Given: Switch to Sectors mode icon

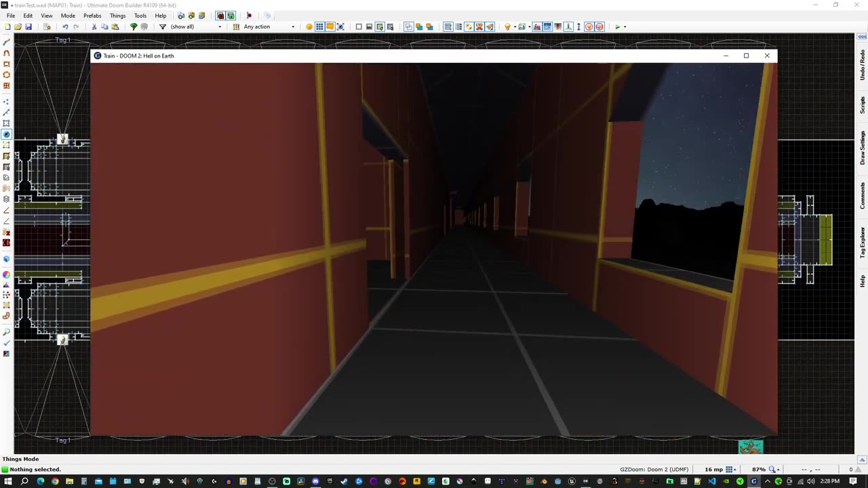Looking at the screenshot, I should pos(7,123).
